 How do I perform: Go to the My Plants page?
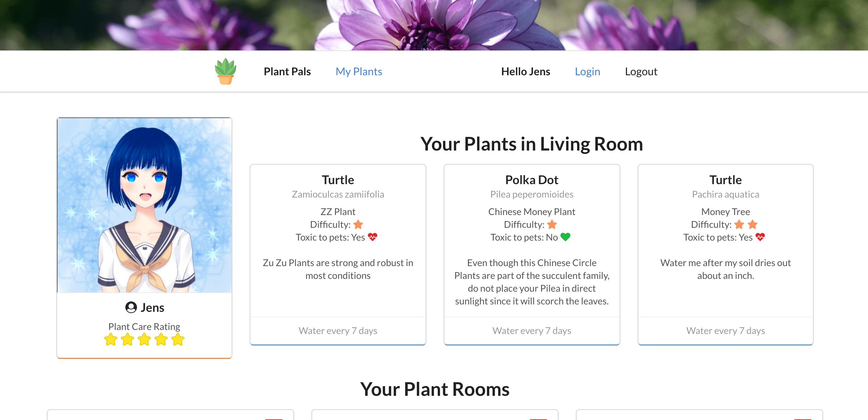point(358,72)
